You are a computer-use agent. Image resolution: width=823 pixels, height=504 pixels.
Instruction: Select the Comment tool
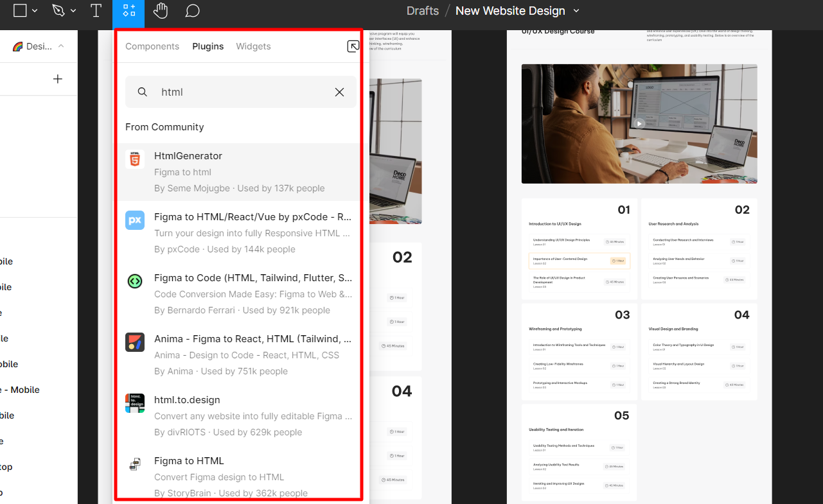[192, 11]
